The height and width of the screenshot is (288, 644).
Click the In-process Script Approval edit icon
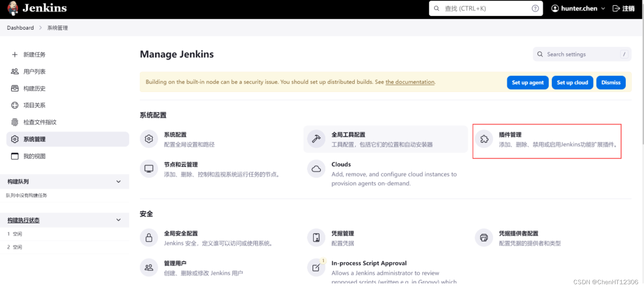[316, 267]
